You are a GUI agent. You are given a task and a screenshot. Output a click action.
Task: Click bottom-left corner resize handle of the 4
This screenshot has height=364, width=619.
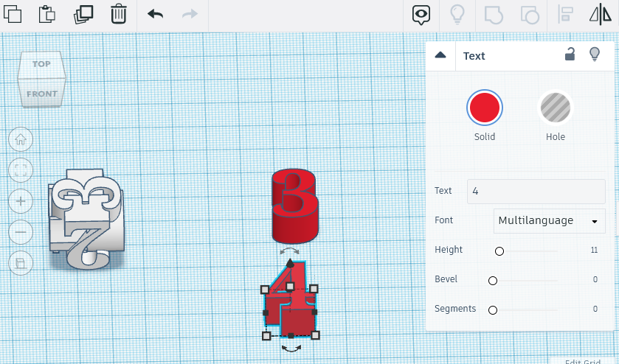pyautogui.click(x=266, y=335)
